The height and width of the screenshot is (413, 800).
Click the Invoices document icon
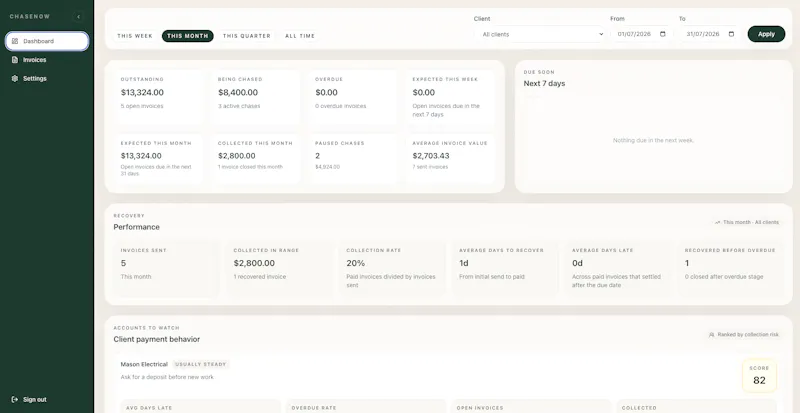click(15, 60)
